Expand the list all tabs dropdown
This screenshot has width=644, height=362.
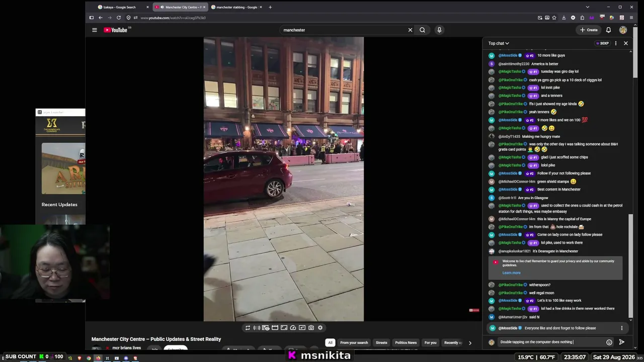[587, 7]
